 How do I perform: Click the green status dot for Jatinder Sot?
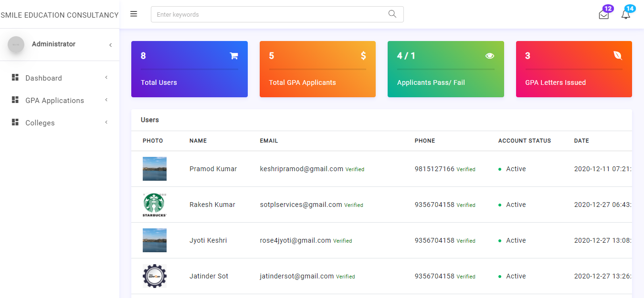500,277
